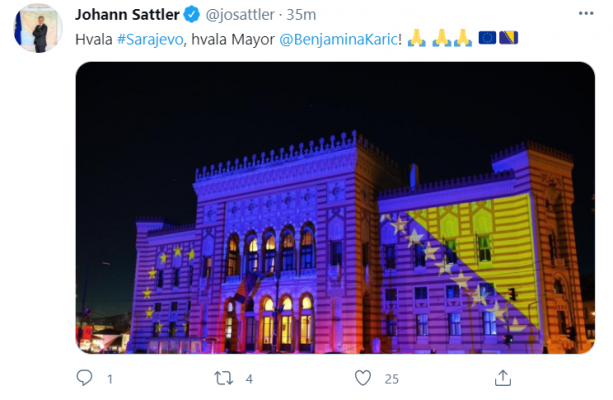The height and width of the screenshot is (400, 613).
Task: Open the @josattler handle
Action: click(x=240, y=15)
